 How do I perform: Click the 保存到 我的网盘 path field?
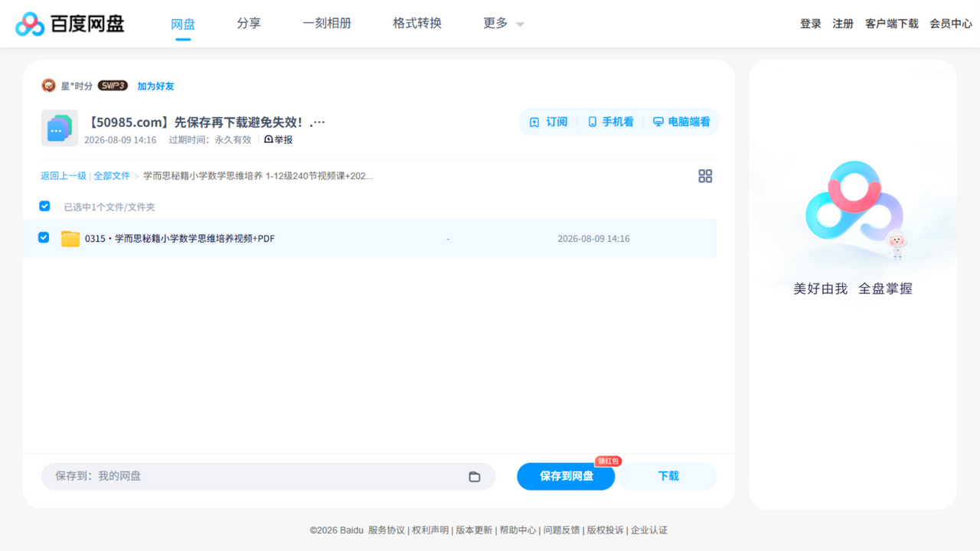pyautogui.click(x=268, y=476)
